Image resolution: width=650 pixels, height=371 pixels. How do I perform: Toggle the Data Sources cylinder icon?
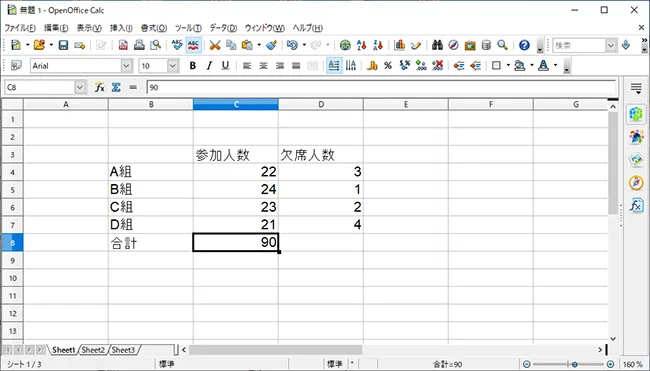point(486,45)
